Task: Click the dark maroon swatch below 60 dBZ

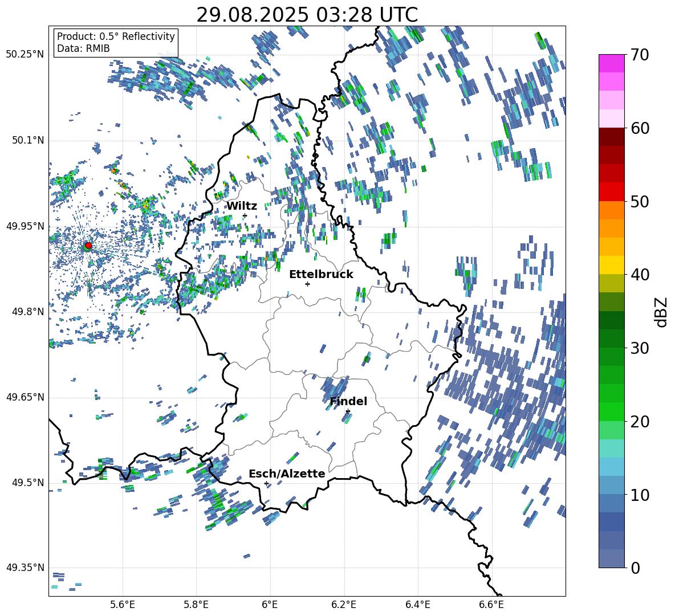Action: click(x=611, y=137)
